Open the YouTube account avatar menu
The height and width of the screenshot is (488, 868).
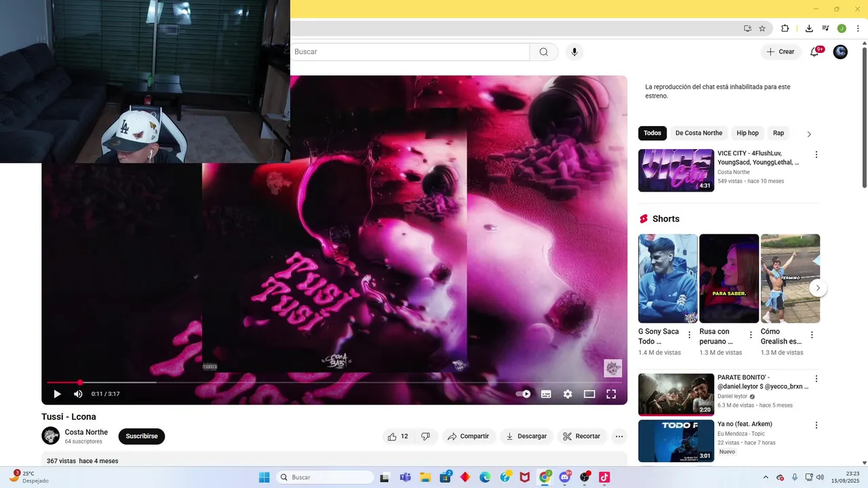click(x=840, y=52)
